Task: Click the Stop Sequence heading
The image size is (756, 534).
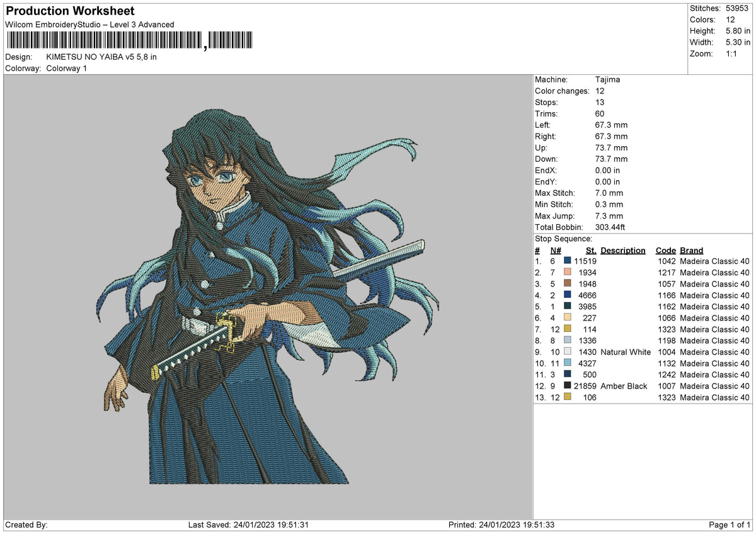Action: tap(563, 239)
